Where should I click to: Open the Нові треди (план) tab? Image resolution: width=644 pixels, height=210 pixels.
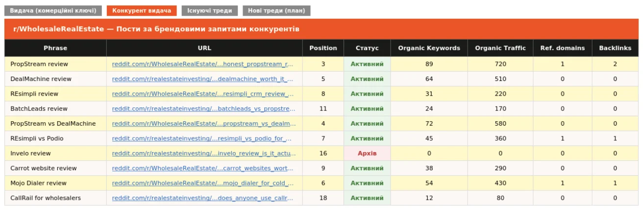276,11
